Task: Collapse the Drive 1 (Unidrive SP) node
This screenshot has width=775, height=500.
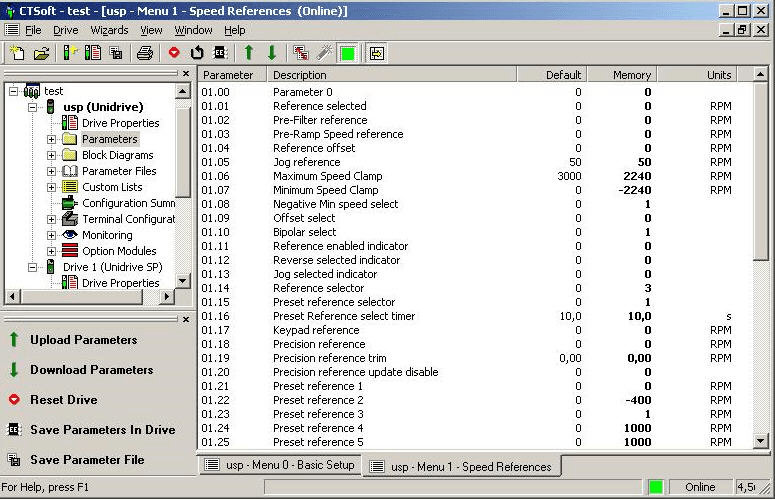Action: [33, 267]
